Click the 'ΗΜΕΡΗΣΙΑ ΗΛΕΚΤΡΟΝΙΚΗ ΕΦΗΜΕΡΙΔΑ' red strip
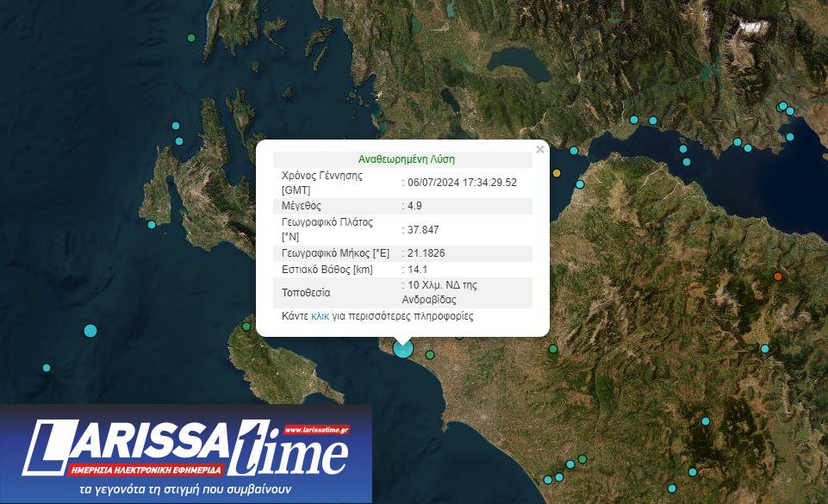This screenshot has width=828, height=504. coord(145,470)
